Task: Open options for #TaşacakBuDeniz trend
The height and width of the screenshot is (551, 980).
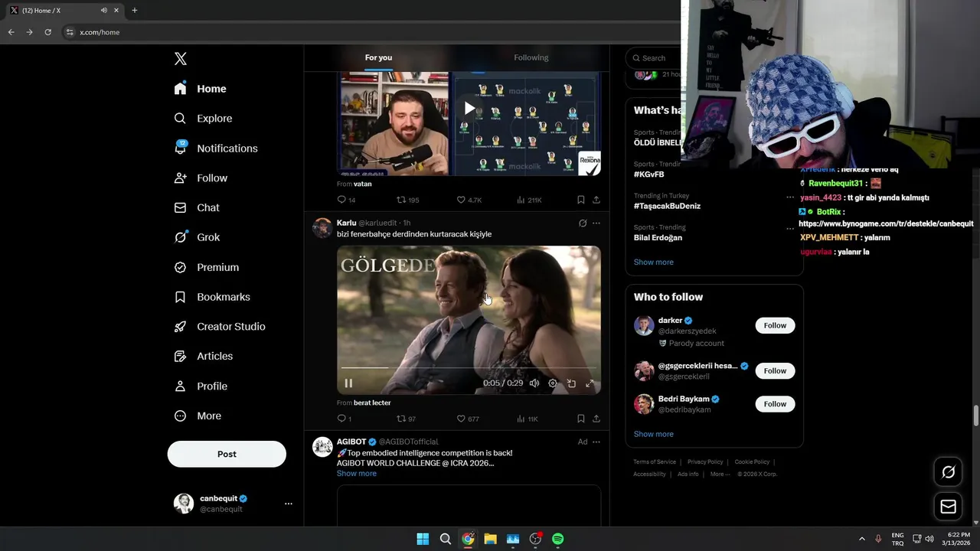Action: [790, 197]
